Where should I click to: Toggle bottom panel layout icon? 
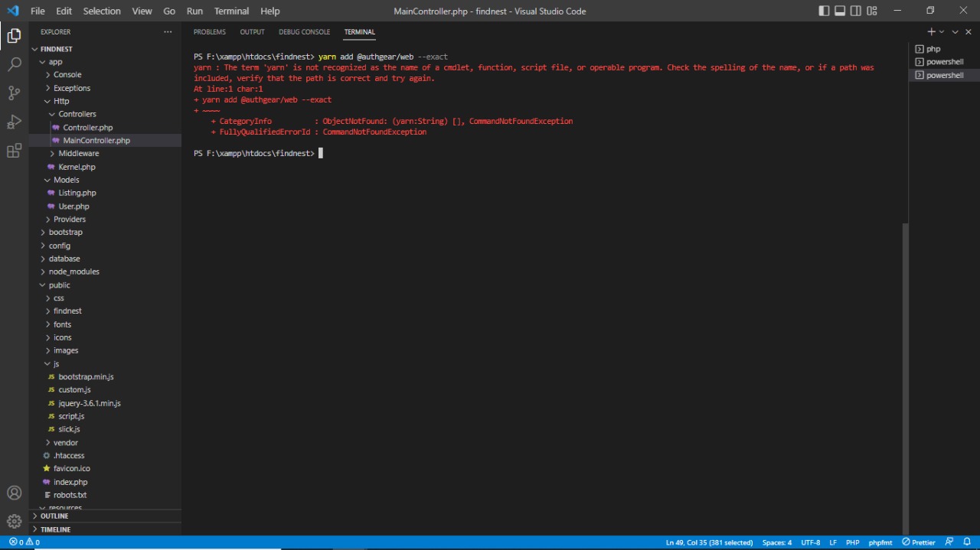pos(840,11)
